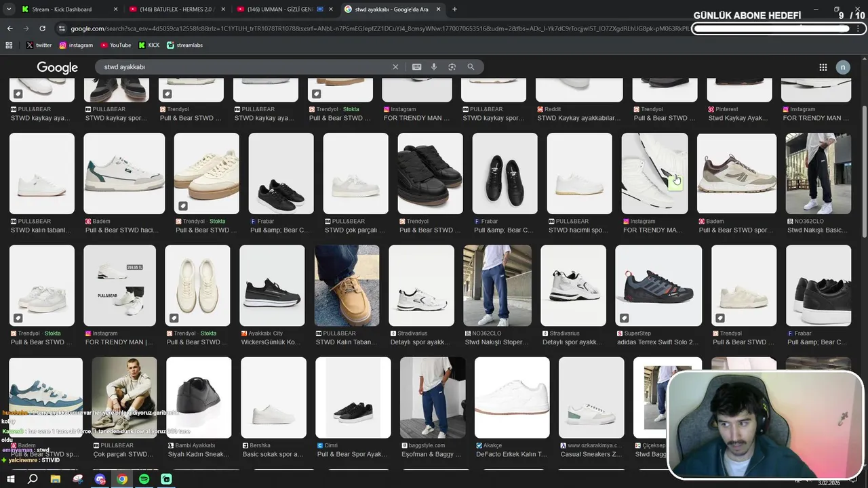Close the BATUFLEX - HERMES 2.0 tab
868x488 pixels.
(x=223, y=9)
